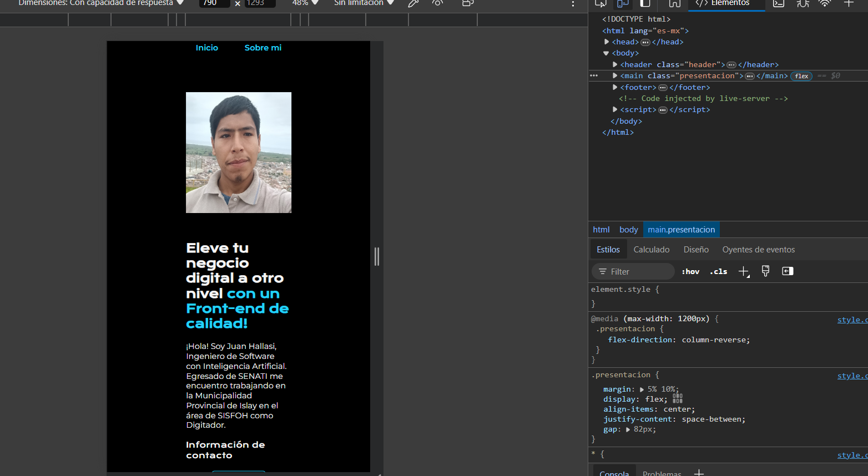Click the three dots beside main element row

coord(594,75)
